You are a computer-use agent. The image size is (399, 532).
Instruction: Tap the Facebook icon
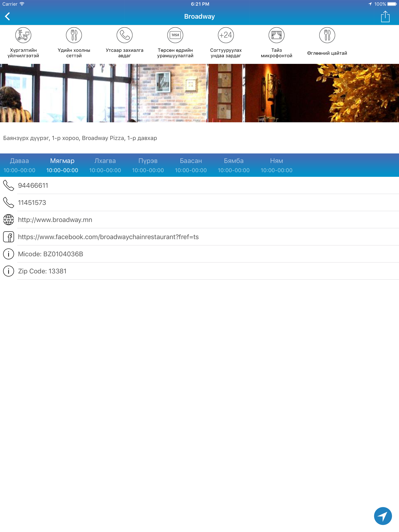click(x=8, y=237)
